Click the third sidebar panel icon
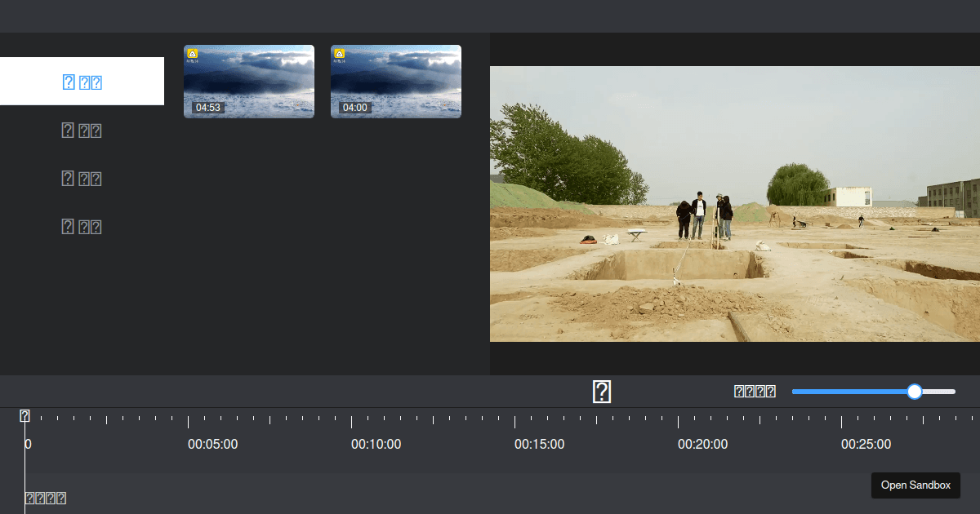 point(82,178)
